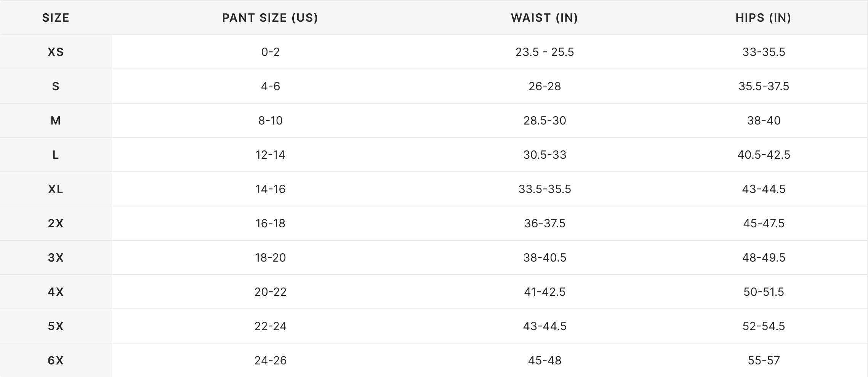Screen dimensions: 868x377
Task: Click the 36-37.5 waist measurement cell
Action: [x=545, y=224]
